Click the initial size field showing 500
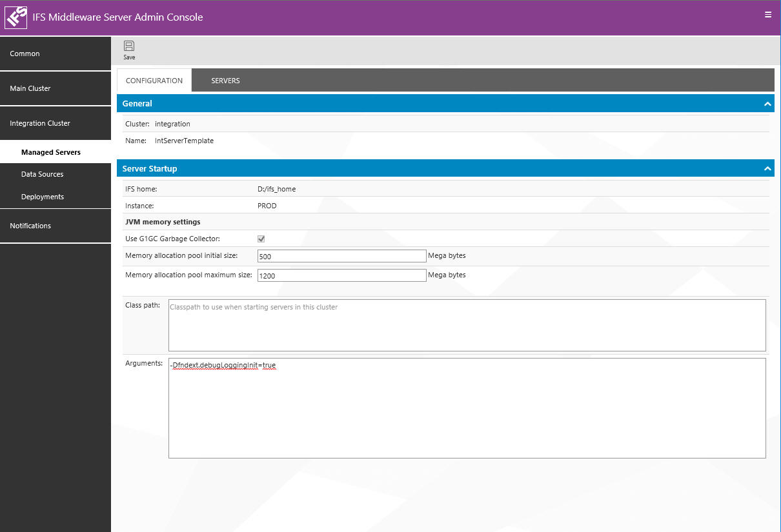This screenshot has width=781, height=532. coord(341,256)
